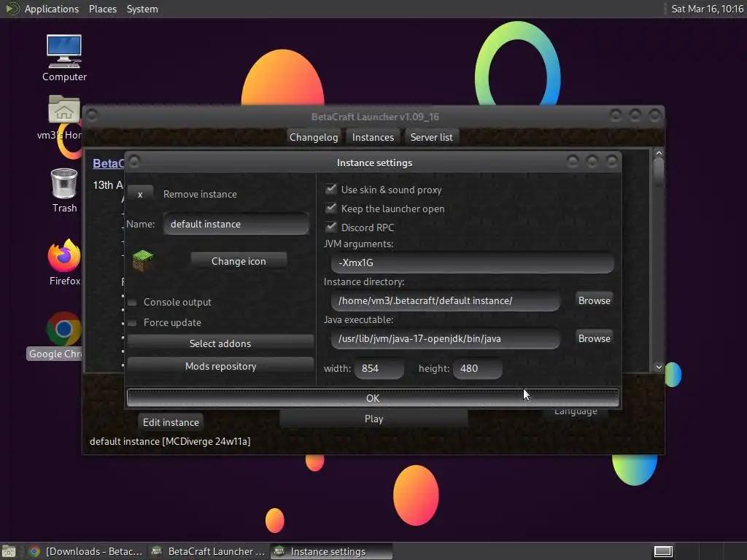Click the workspace switcher in bottom panel
The width and height of the screenshot is (747, 560).
coord(662,551)
